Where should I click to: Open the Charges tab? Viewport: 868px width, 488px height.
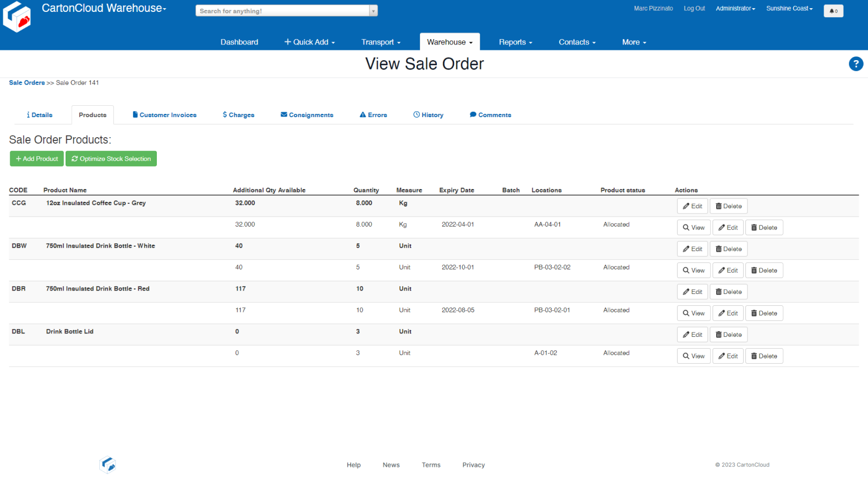click(238, 115)
